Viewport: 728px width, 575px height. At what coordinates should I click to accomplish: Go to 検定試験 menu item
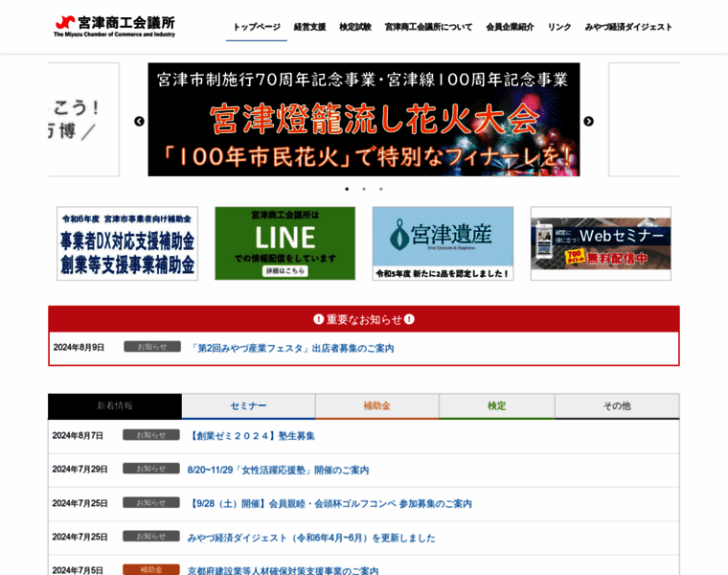[x=355, y=27]
